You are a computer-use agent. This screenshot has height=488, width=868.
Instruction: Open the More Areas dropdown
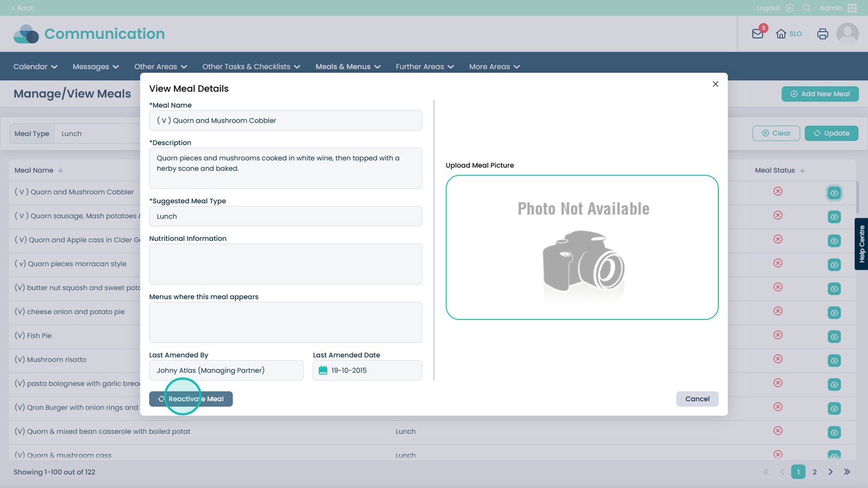coord(494,67)
